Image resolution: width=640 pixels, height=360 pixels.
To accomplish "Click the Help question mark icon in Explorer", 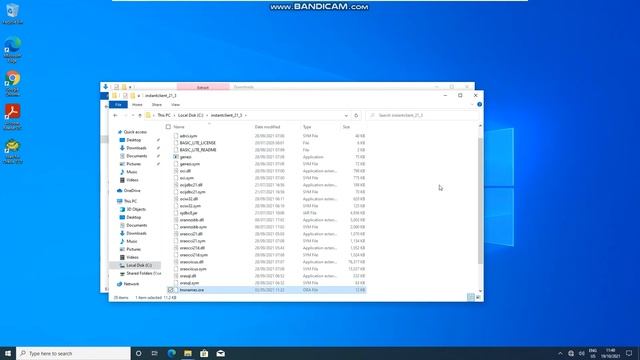I will tap(480, 104).
